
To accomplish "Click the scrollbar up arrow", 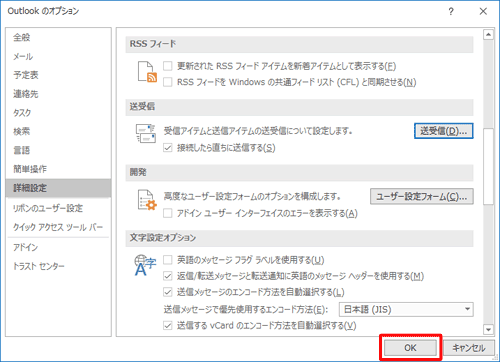I will point(488,34).
